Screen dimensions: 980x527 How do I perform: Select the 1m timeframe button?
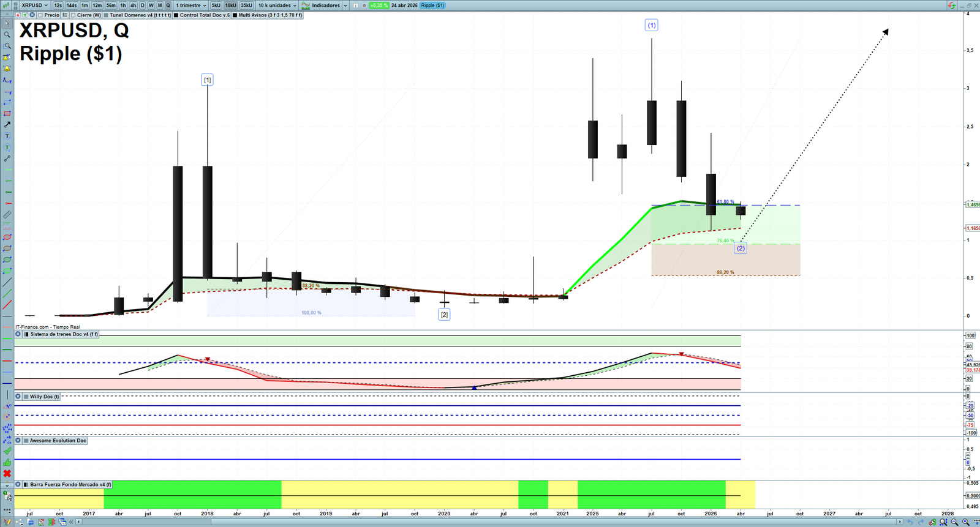[x=85, y=6]
